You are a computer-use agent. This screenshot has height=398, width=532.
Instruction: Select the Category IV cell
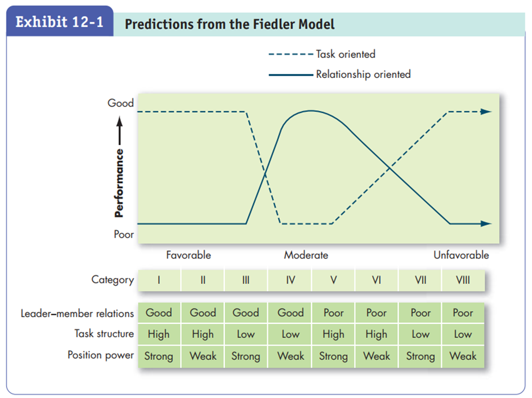click(290, 280)
